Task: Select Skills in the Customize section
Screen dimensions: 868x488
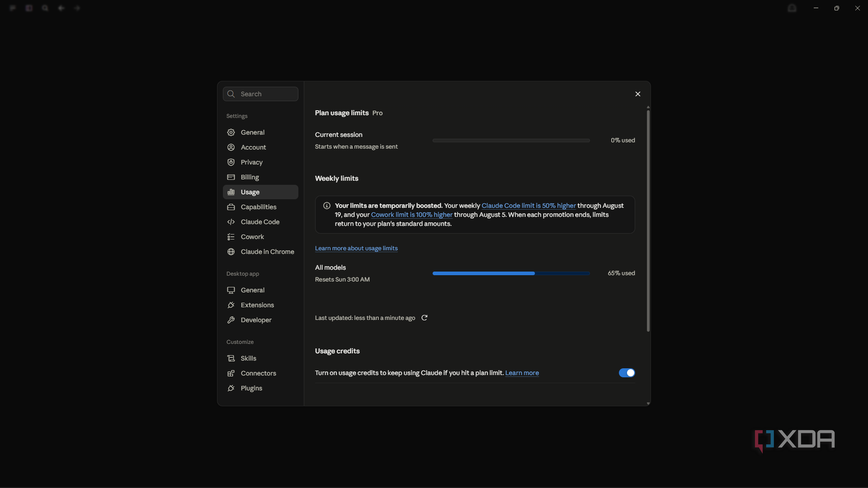Action: [x=260, y=358]
